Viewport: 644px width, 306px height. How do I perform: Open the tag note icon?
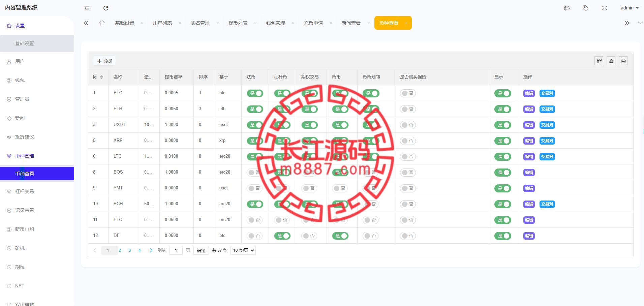(x=586, y=8)
